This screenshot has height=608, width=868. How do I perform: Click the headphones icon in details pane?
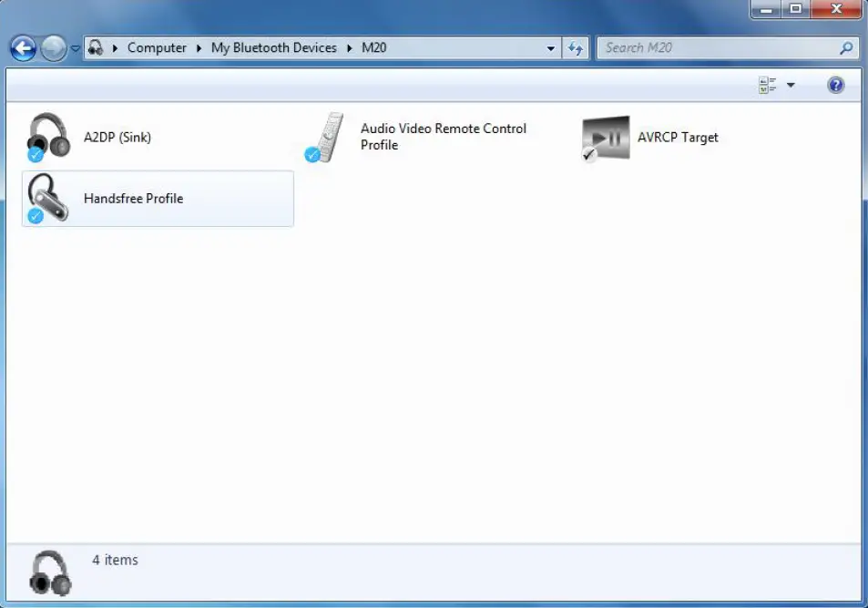50,572
